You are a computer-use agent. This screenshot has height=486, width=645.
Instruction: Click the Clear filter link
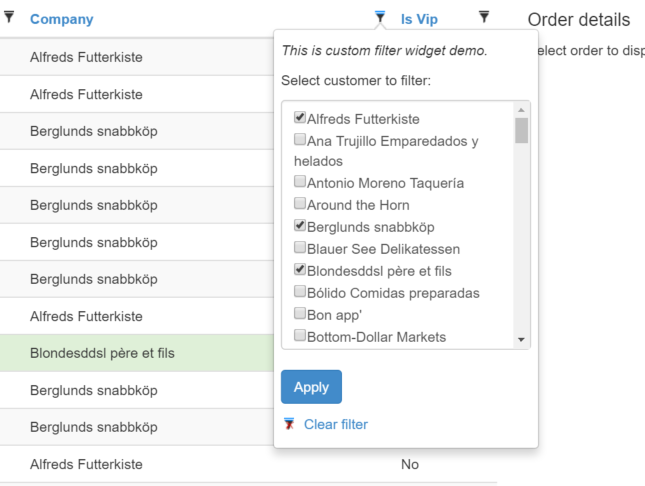click(336, 424)
